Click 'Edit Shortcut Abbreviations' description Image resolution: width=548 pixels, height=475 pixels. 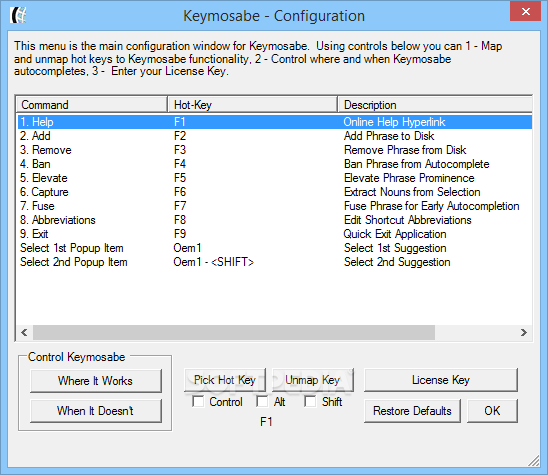point(408,220)
